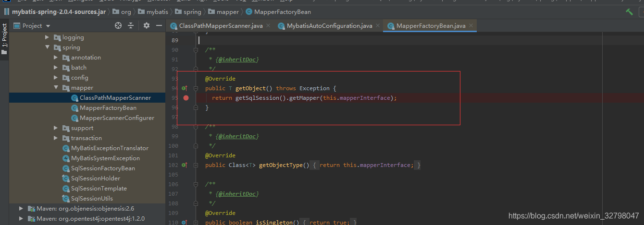Viewport: 644px width, 225px height.
Task: Click the jar icon in breadcrumb
Action: [6, 12]
